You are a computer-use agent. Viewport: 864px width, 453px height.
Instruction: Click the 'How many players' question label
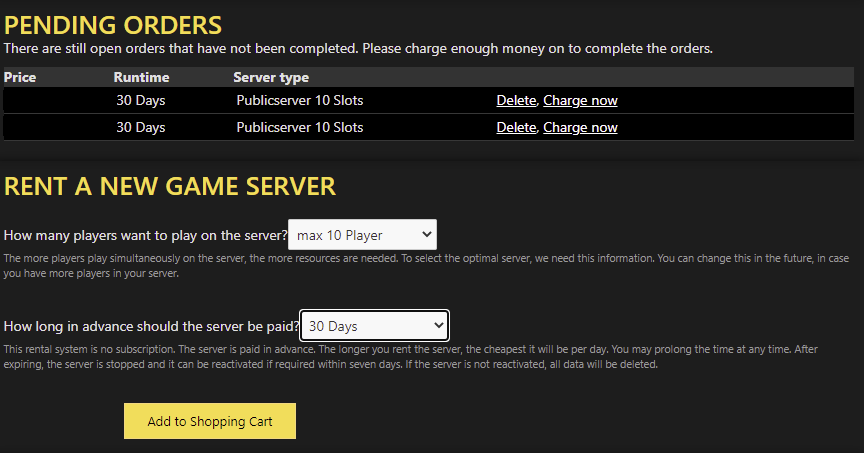(x=145, y=235)
